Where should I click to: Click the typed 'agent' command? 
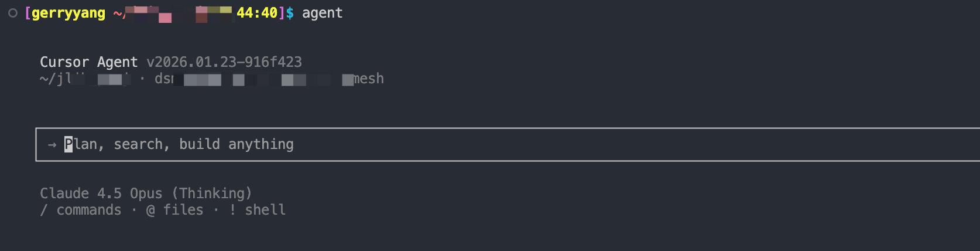323,13
